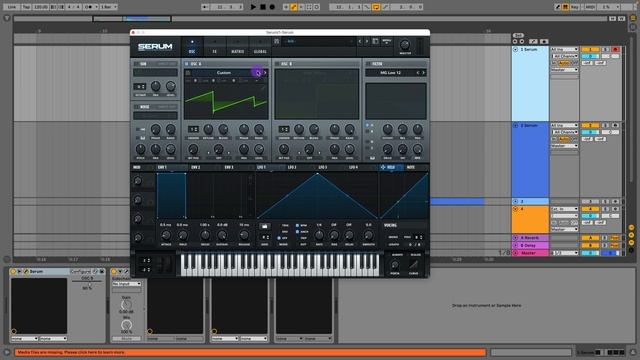This screenshot has height=360, width=640.
Task: Select VELO modulation source tab
Action: 391,167
